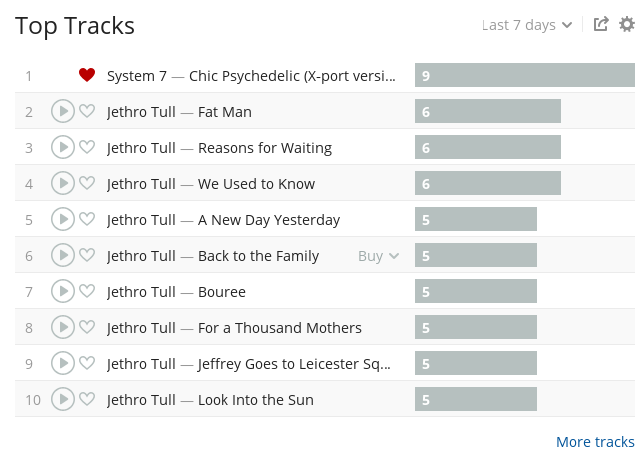644x456 pixels.
Task: Open the settings gear icon
Action: (627, 24)
